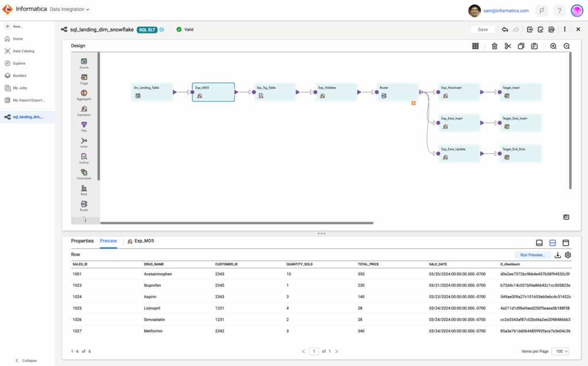
Task: Open Items per Page dropdown
Action: coord(562,352)
